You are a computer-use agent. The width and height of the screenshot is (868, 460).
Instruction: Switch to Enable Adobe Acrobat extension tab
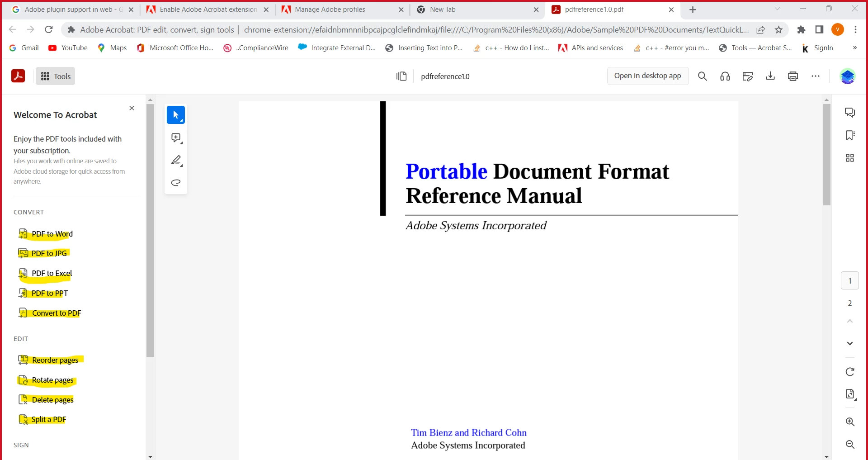pos(207,9)
